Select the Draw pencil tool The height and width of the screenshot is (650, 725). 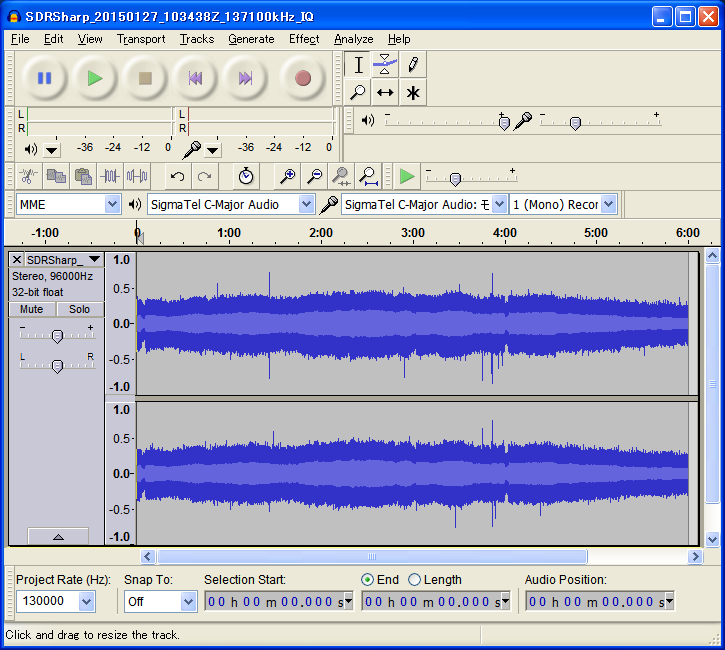point(413,64)
